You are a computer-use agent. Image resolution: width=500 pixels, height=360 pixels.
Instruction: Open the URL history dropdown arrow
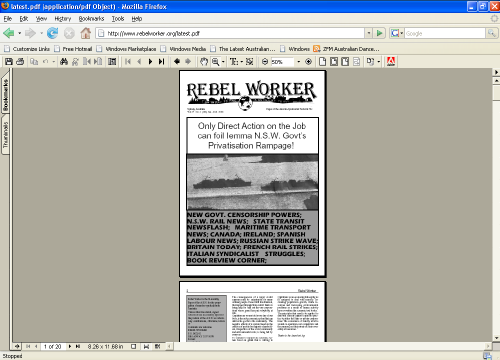369,33
